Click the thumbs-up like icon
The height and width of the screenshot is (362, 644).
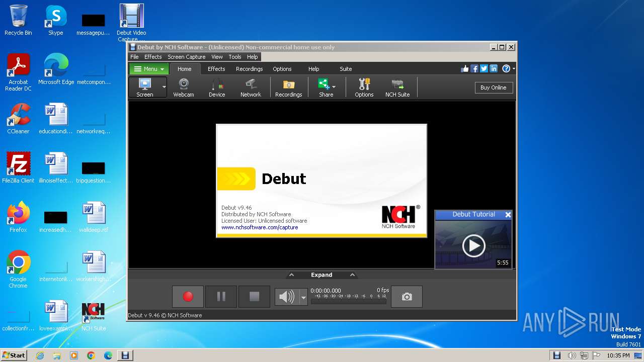(x=465, y=69)
